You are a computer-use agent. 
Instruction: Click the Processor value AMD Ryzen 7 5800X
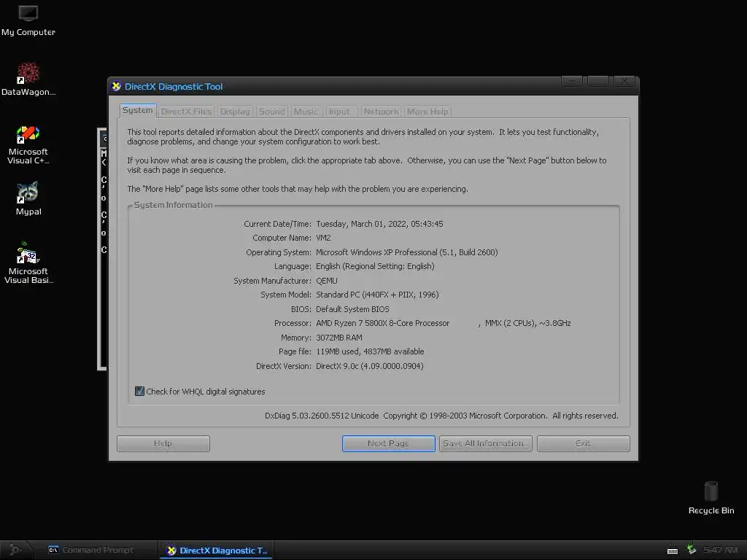382,323
